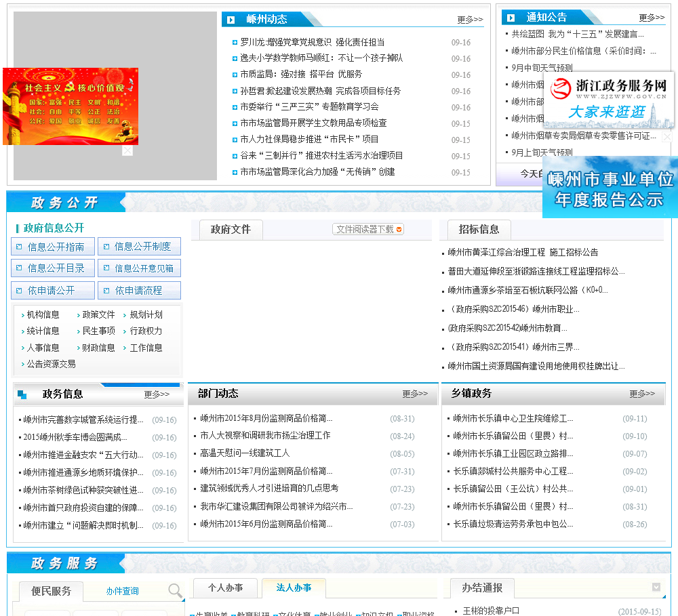Image resolution: width=678 pixels, height=616 pixels.
Task: Open the 嵊州市事业单位年度报告公示 banner
Action: point(610,187)
